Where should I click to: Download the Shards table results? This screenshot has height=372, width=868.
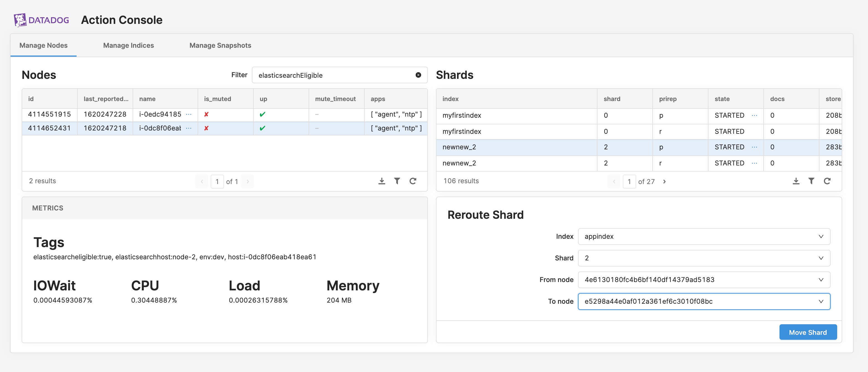[x=796, y=181]
